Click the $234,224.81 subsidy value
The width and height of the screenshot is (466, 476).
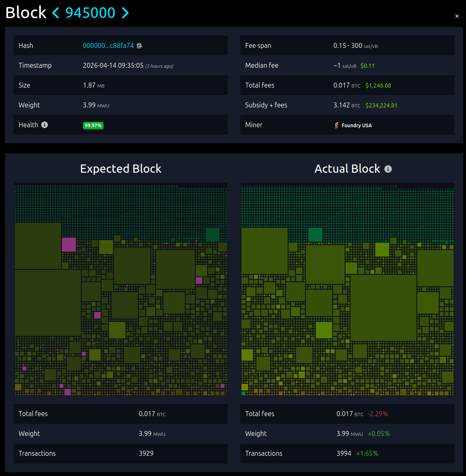coord(381,105)
